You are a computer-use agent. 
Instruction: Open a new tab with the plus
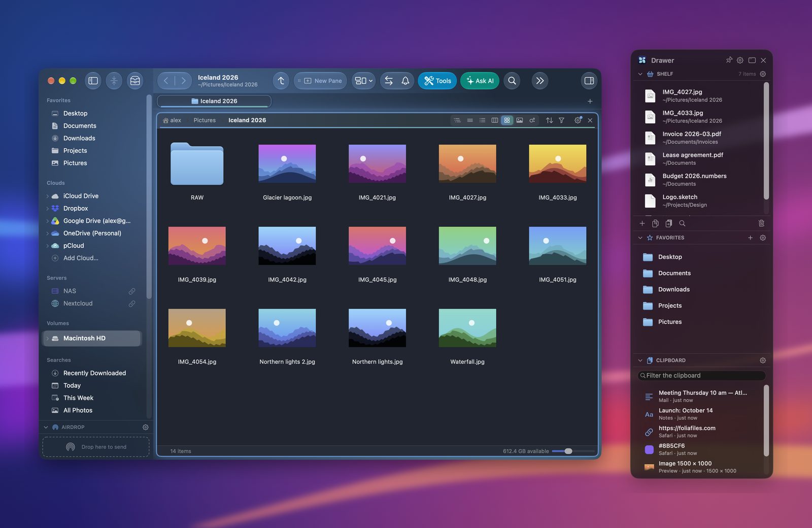click(590, 102)
